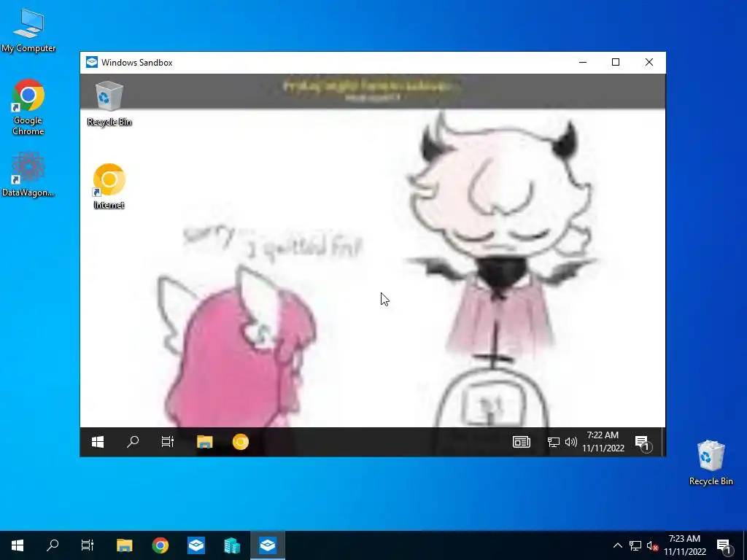The image size is (747, 560).
Task: Open Sandbox notification center icon
Action: click(643, 443)
